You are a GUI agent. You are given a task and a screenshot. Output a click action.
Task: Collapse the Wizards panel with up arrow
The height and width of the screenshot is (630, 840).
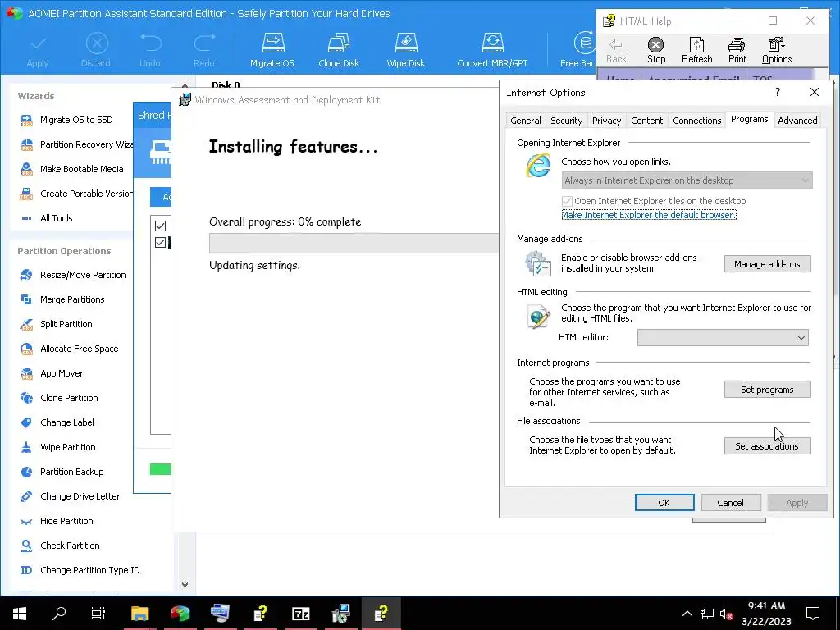(x=185, y=85)
